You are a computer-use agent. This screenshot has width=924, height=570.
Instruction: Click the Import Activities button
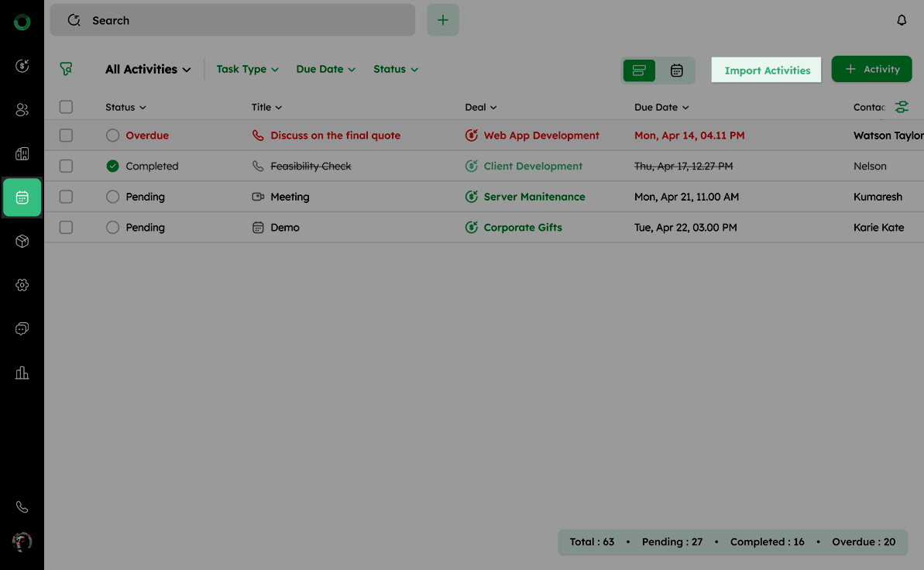coord(767,70)
